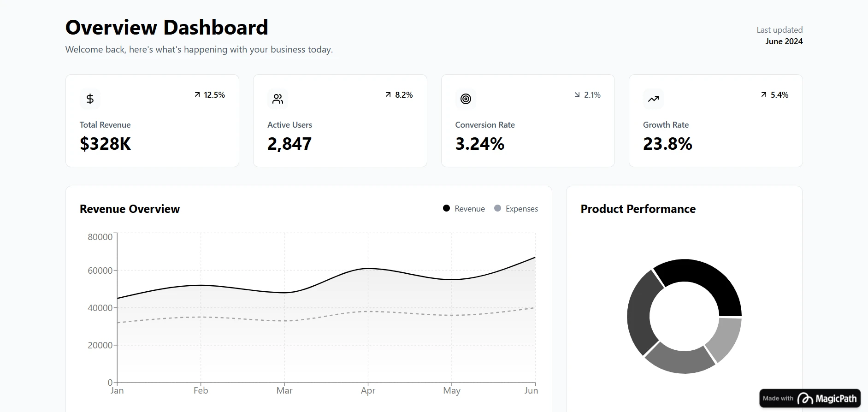Image resolution: width=868 pixels, height=412 pixels.
Task: Click the MagicPath logo in the corner badge
Action: [804, 398]
